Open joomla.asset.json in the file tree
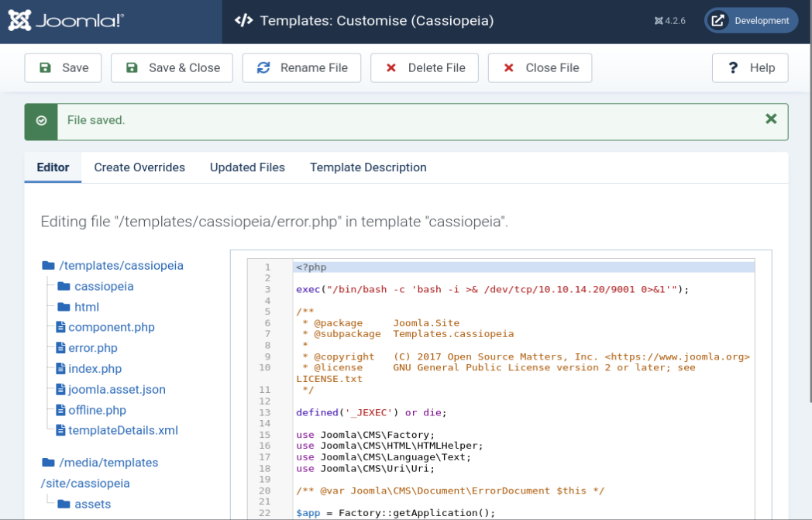This screenshot has width=812, height=520. click(x=117, y=389)
